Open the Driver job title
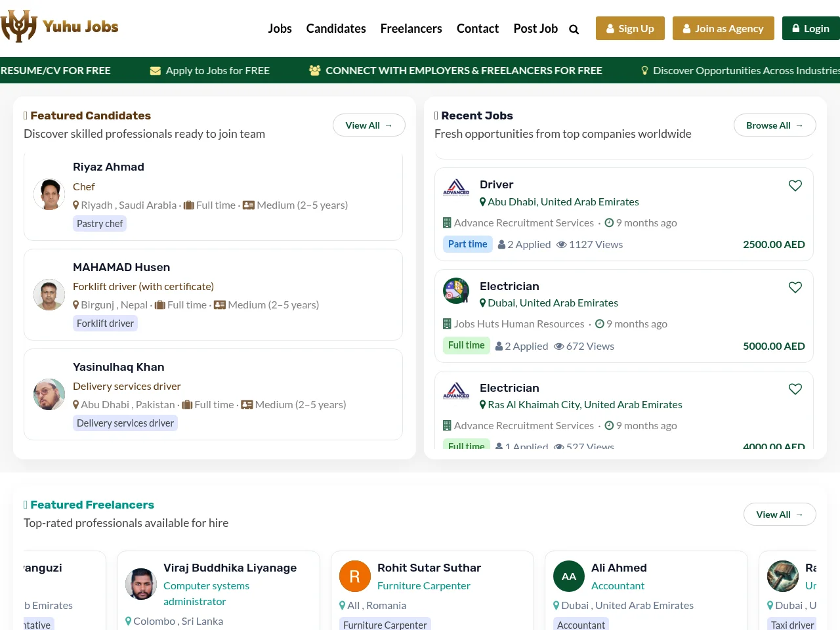This screenshot has width=840, height=630. (497, 185)
